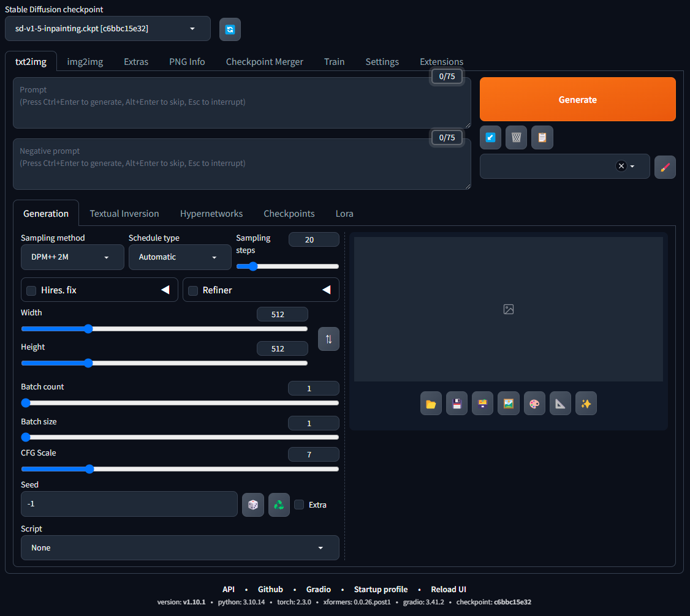Switch to the img2img tab

(x=85, y=62)
